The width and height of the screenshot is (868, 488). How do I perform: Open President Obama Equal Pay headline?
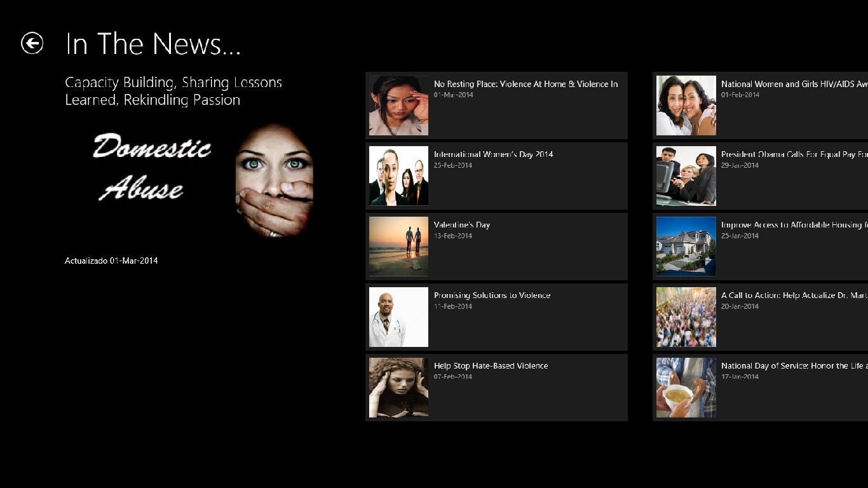[794, 154]
